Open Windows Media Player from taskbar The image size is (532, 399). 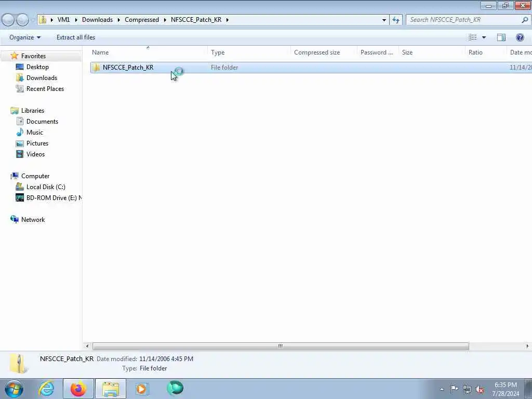click(141, 389)
